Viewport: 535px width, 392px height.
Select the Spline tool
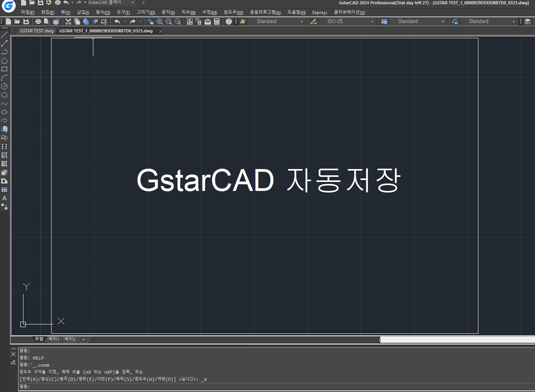point(4,103)
